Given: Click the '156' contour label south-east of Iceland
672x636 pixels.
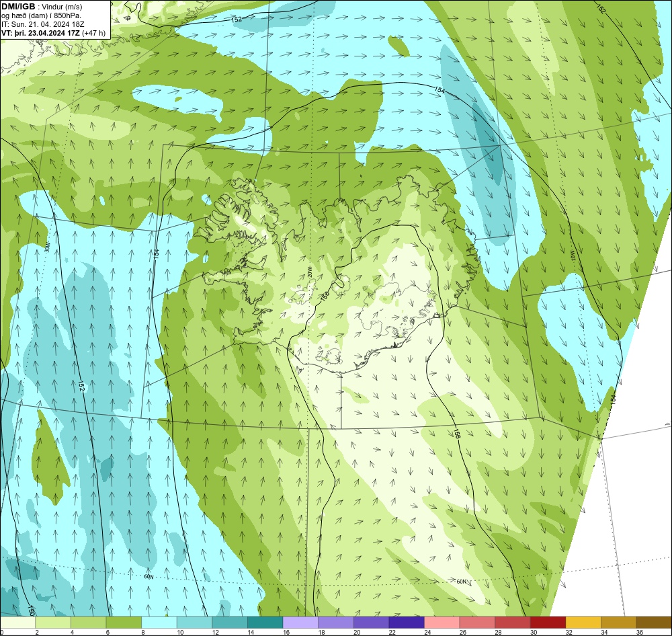Looking at the screenshot, I should click(x=457, y=434).
